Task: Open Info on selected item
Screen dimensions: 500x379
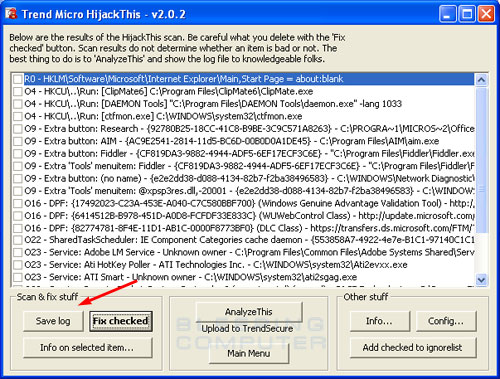Action: pos(87,348)
